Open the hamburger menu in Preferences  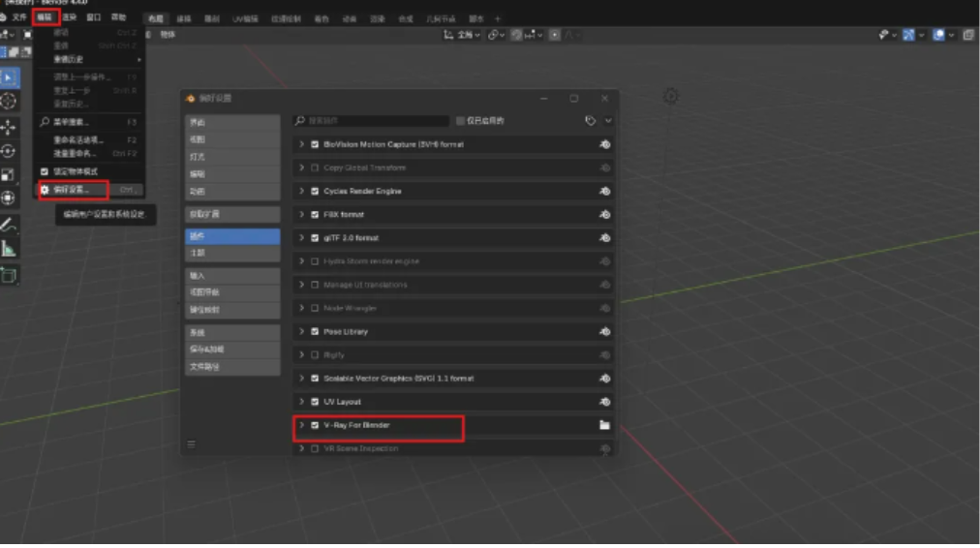click(191, 444)
